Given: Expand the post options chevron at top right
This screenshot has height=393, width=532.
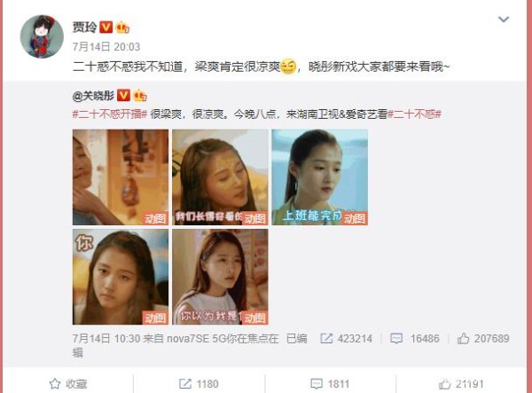Looking at the screenshot, I should tap(504, 20).
